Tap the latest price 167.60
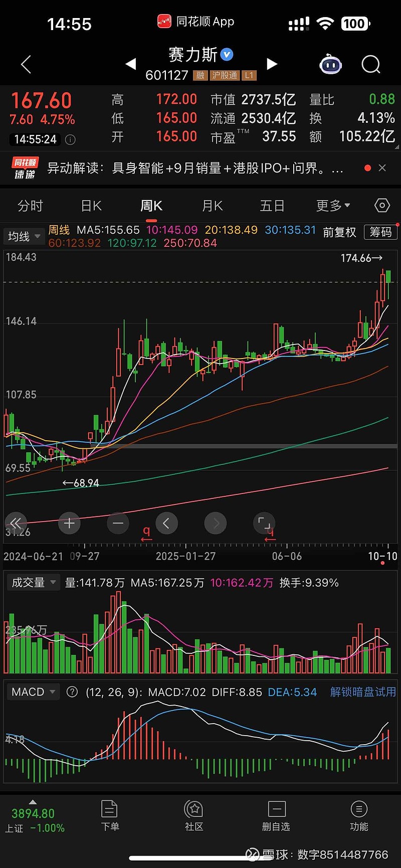 click(x=42, y=101)
